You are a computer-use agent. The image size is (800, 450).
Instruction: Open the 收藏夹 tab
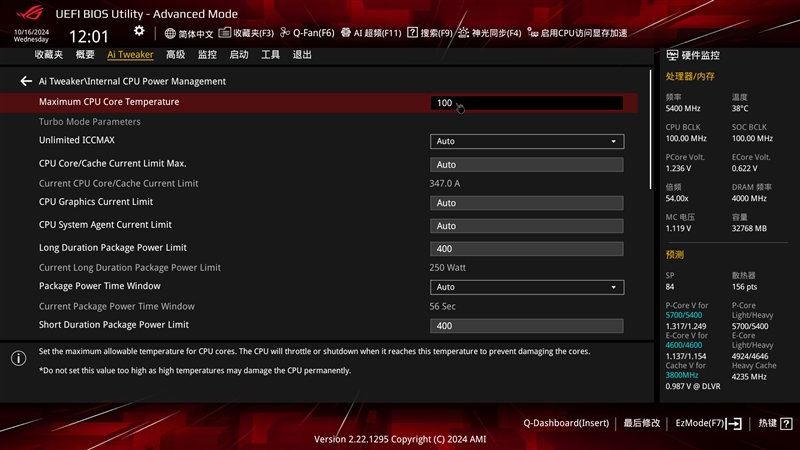point(48,55)
